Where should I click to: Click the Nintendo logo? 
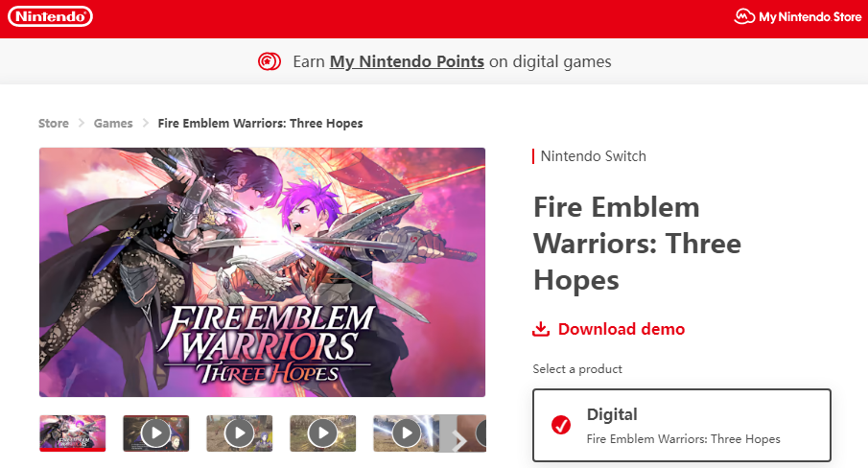click(x=51, y=16)
